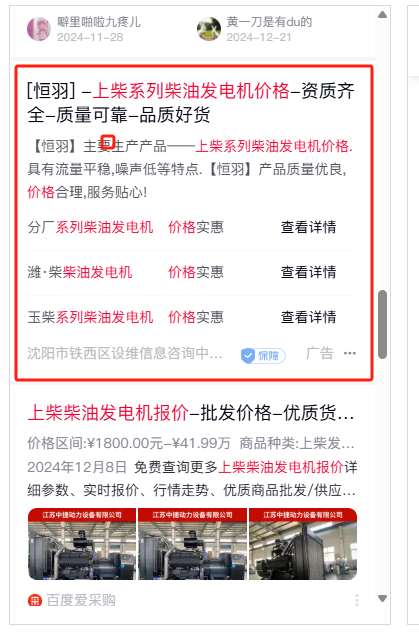Click the 广告 ad label

tap(320, 353)
